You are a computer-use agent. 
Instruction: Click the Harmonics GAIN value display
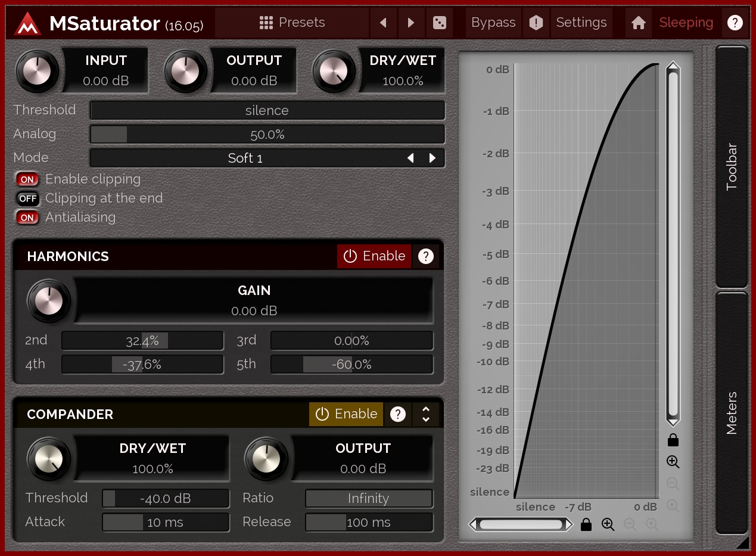coord(254,300)
